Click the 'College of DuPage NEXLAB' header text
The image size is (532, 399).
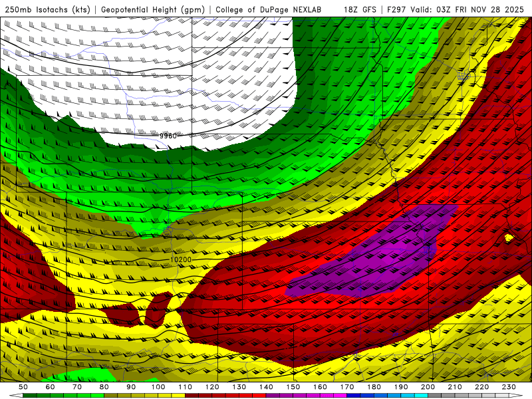(x=268, y=10)
